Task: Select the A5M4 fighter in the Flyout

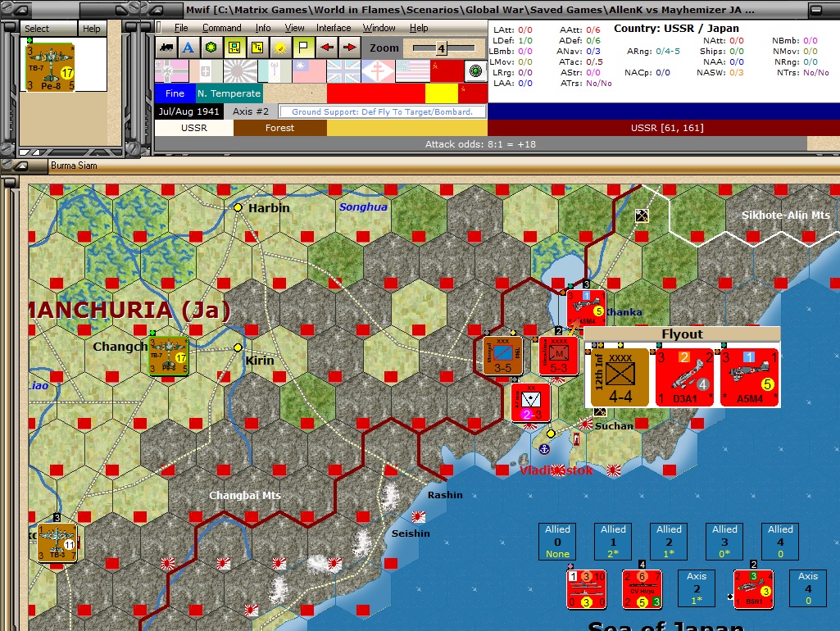Action: pyautogui.click(x=750, y=377)
